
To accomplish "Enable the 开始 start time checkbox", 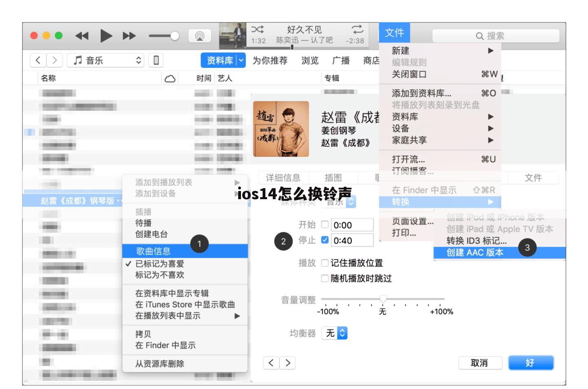I will click(x=325, y=224).
